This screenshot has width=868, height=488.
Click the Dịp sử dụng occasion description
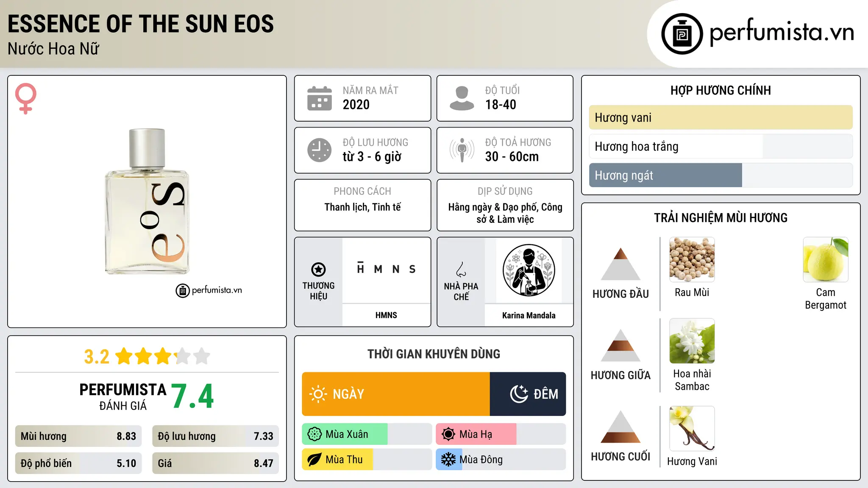click(505, 213)
